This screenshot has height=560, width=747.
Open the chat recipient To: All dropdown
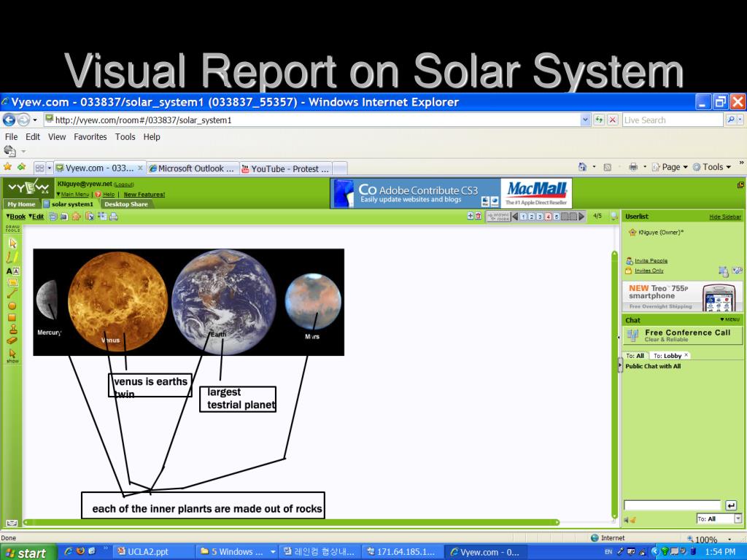pos(719,519)
